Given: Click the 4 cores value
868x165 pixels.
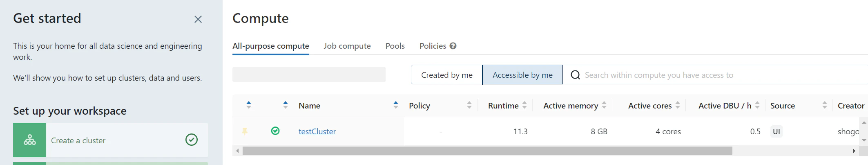Looking at the screenshot, I should click(x=668, y=131).
